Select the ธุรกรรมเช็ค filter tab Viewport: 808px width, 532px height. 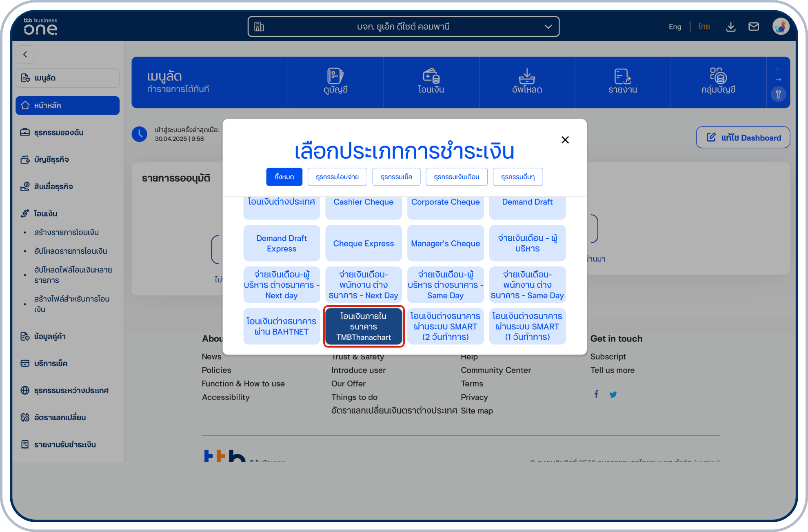click(396, 177)
